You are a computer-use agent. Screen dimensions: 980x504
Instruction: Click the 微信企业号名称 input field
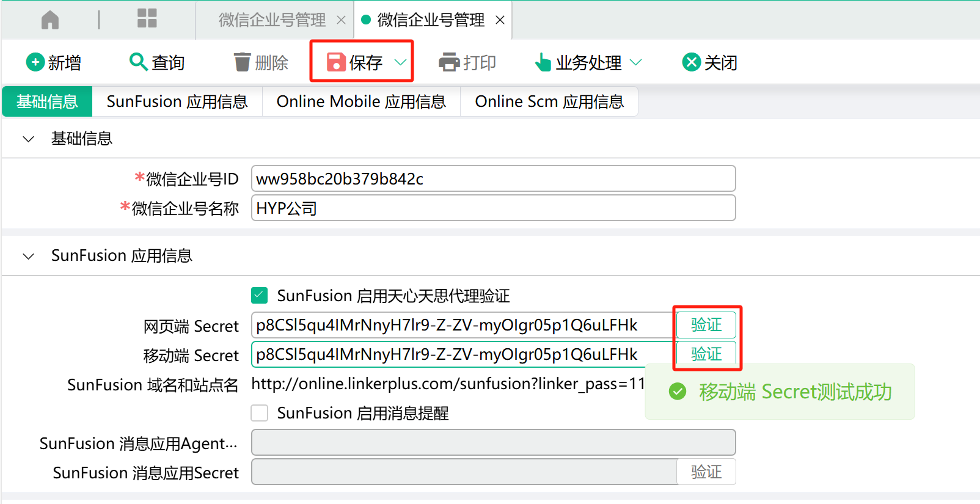(493, 208)
